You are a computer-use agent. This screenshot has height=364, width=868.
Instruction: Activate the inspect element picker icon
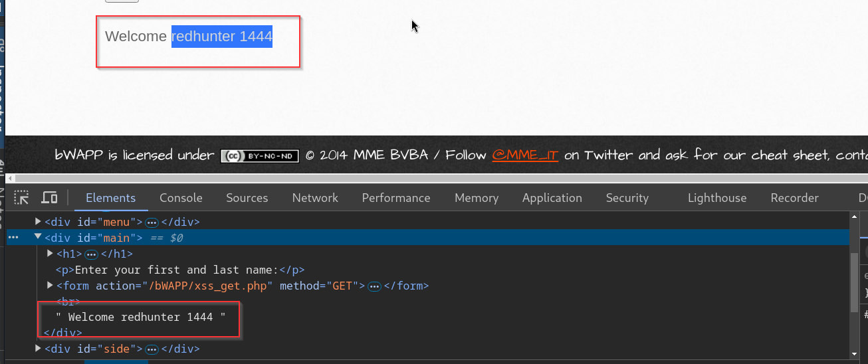(x=22, y=198)
